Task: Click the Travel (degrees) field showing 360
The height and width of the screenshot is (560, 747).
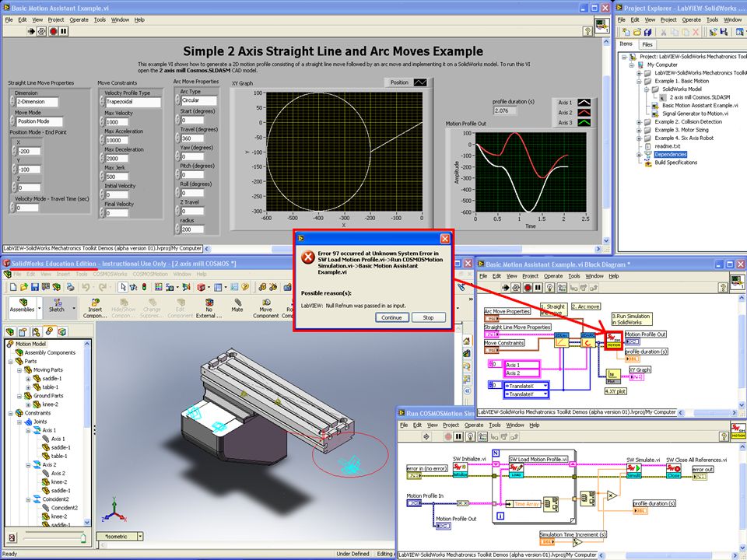Action: coord(192,138)
